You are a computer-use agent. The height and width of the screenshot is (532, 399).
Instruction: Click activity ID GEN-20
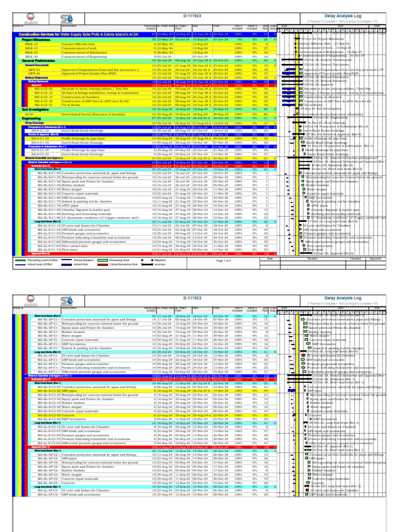[x=34, y=70]
